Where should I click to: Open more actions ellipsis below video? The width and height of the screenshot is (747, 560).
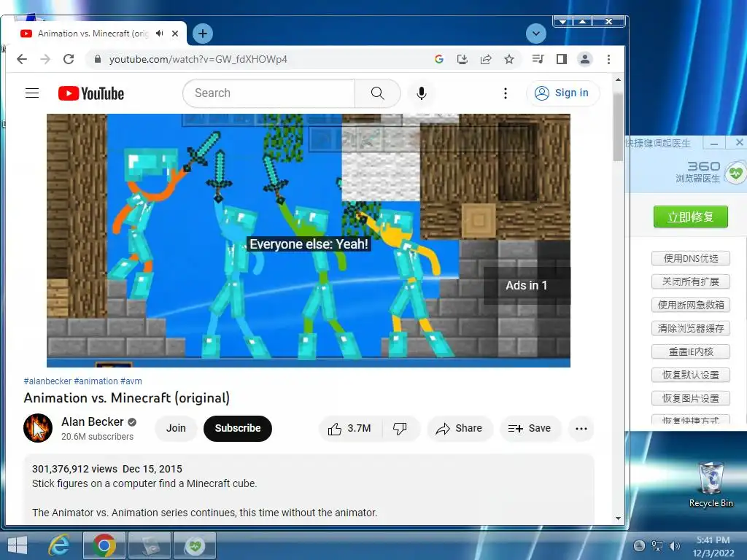click(x=581, y=428)
